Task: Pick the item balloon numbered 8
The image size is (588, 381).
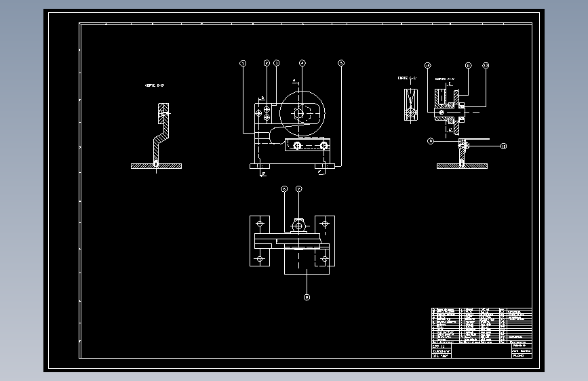Action: [307, 298]
